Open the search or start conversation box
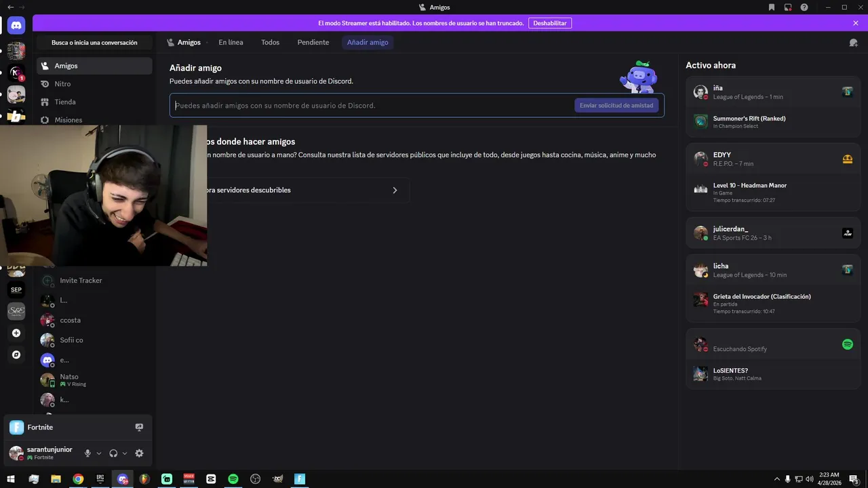 94,43
